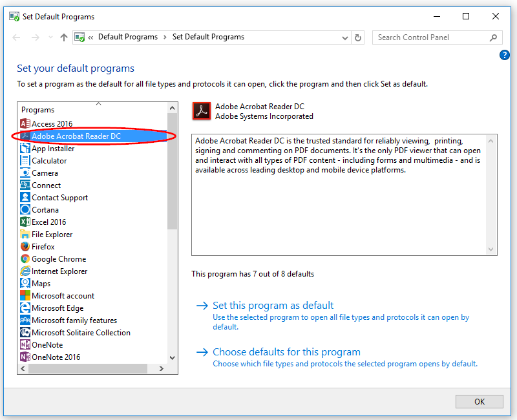Image resolution: width=517 pixels, height=420 pixels.
Task: Open the recent locations dropdown arrow
Action: pyautogui.click(x=50, y=37)
